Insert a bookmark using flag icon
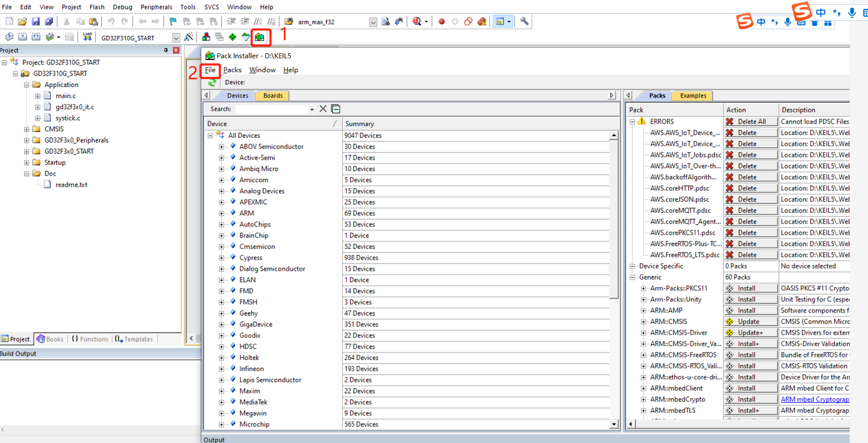This screenshot has height=443, width=868. click(173, 21)
